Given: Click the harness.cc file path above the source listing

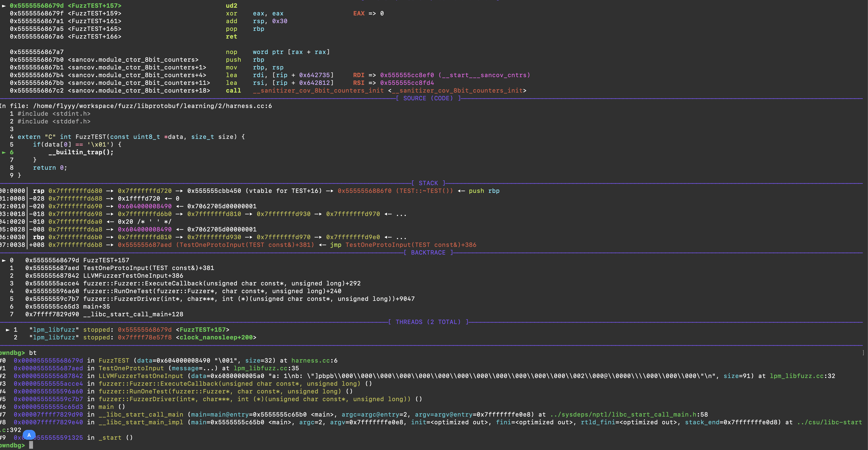Looking at the screenshot, I should (x=152, y=106).
